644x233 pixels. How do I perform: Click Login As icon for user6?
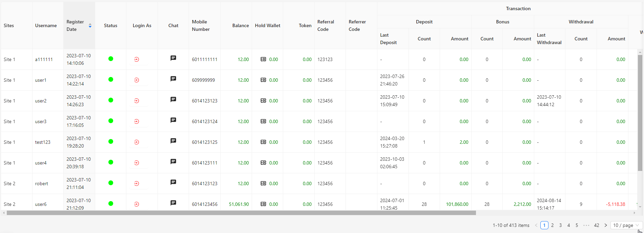click(137, 204)
